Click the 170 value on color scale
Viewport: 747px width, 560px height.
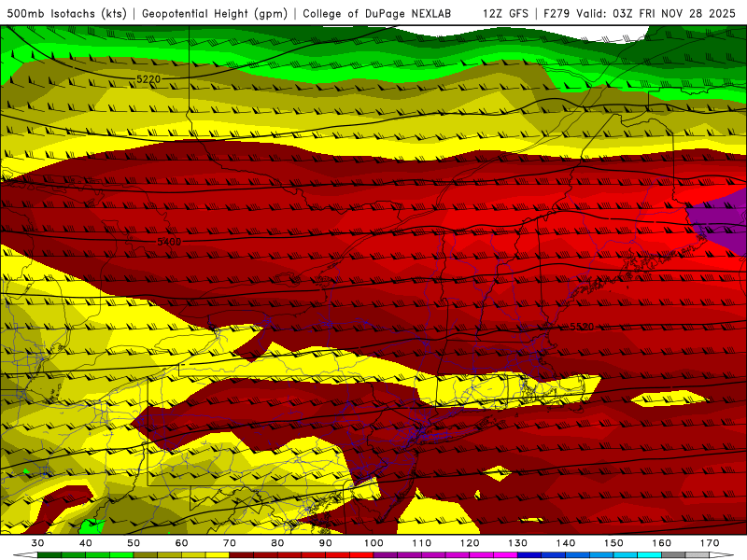click(x=710, y=543)
